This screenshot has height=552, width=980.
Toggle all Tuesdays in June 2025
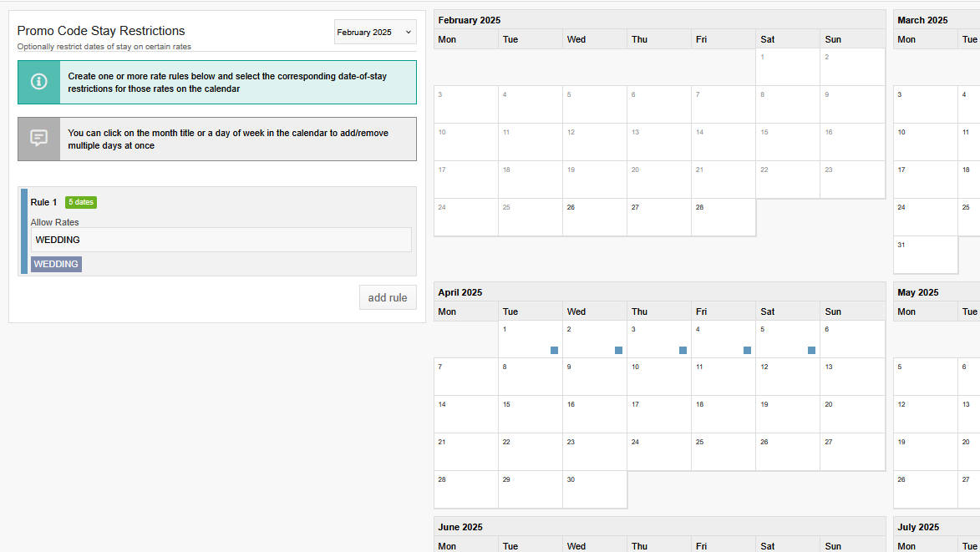[x=530, y=546]
